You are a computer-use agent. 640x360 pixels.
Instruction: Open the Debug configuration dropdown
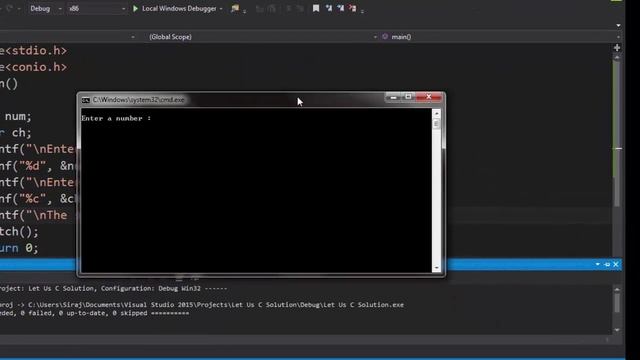45,8
